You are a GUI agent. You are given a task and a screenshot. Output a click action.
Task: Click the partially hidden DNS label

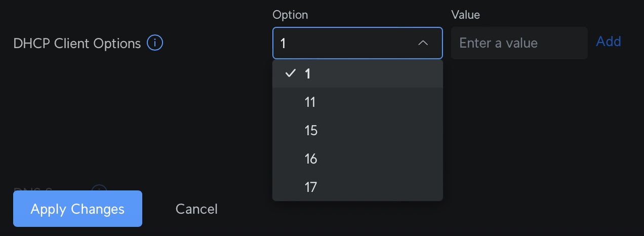(x=33, y=189)
